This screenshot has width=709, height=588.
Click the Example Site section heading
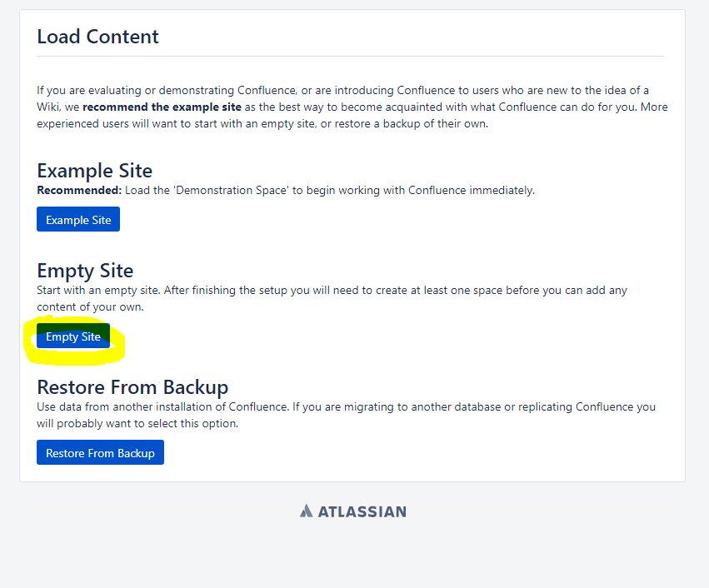pos(94,171)
